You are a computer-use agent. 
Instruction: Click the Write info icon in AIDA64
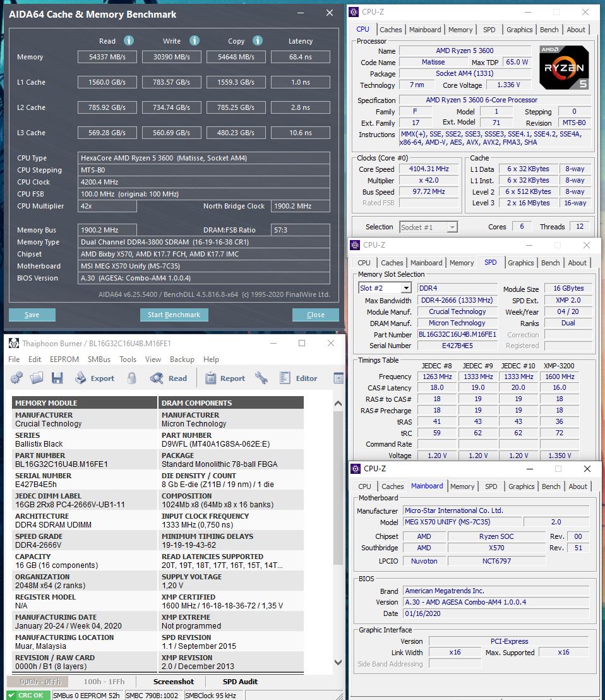pos(194,40)
